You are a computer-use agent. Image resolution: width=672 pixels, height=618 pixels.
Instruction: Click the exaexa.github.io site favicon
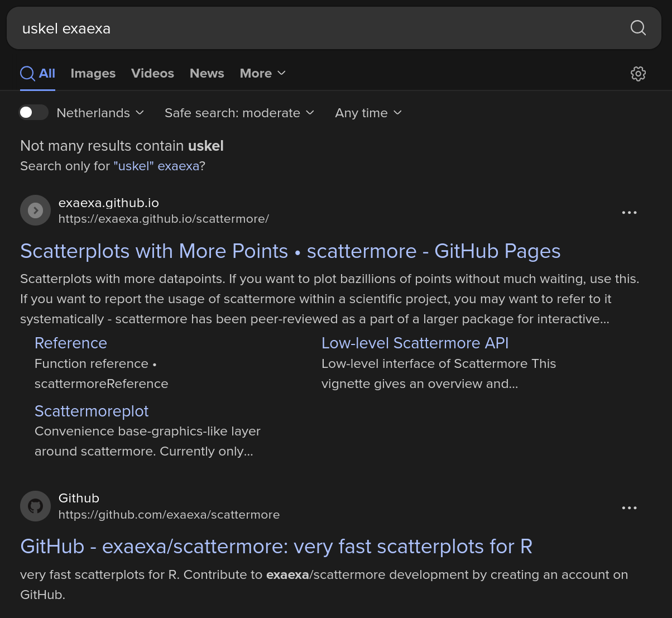(x=35, y=210)
